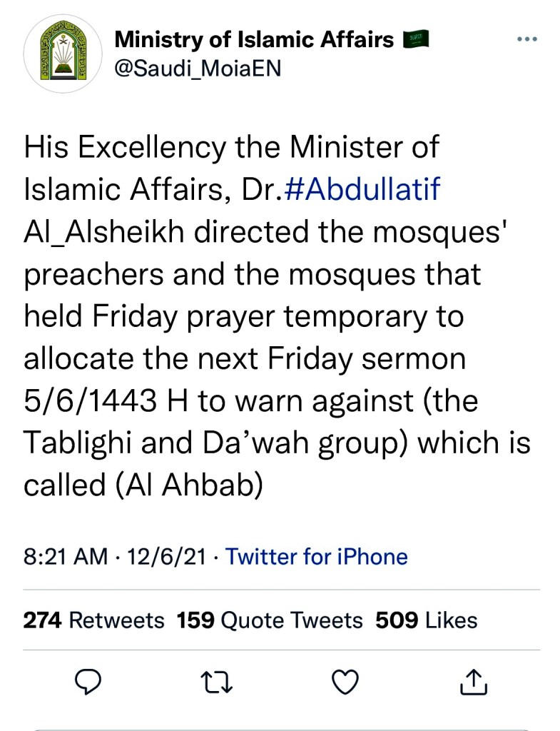Open the @Saudi_MoiaEN handle
The height and width of the screenshot is (731, 560).
(198, 68)
